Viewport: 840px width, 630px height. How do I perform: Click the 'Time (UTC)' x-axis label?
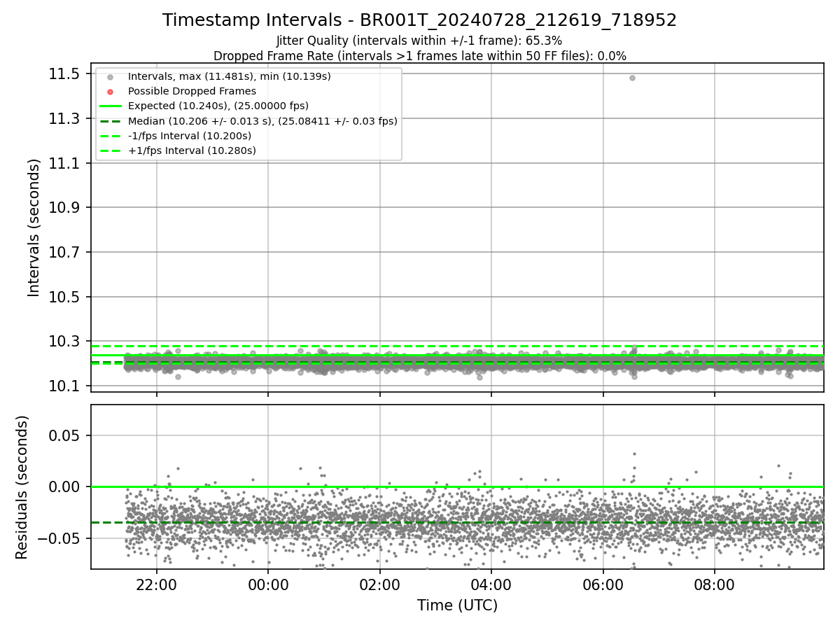coord(457,605)
